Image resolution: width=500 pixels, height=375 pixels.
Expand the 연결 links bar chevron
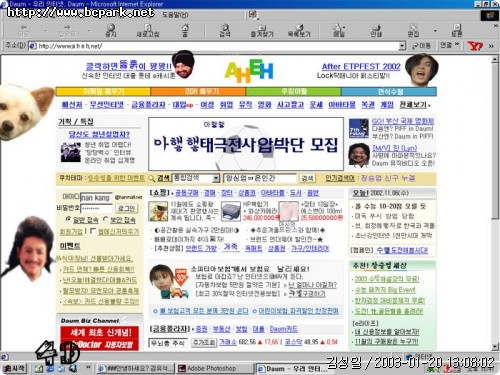pyautogui.click(x=457, y=44)
